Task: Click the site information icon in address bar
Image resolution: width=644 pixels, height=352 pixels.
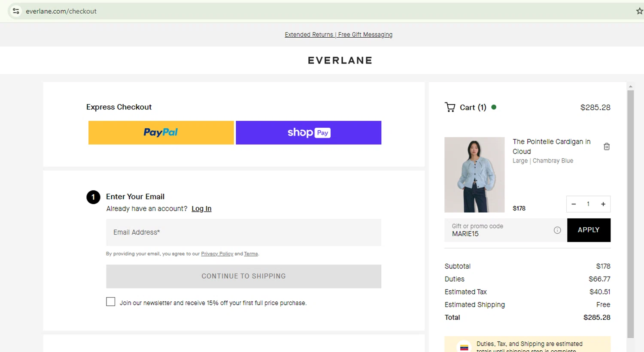Action: click(16, 11)
